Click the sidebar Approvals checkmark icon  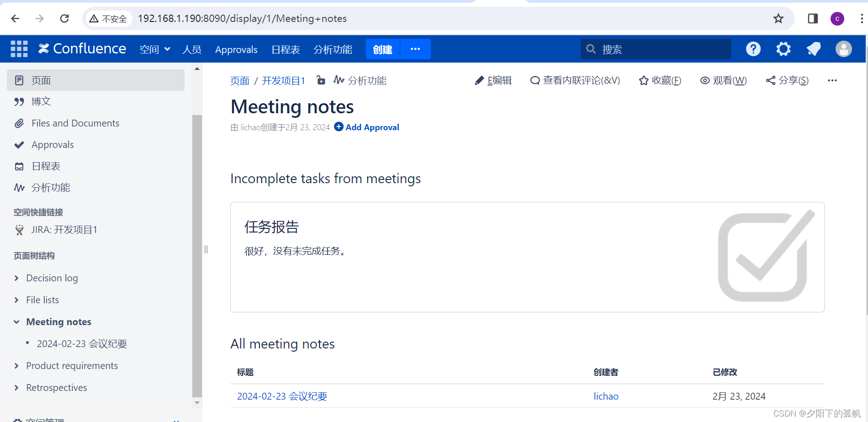tap(19, 145)
